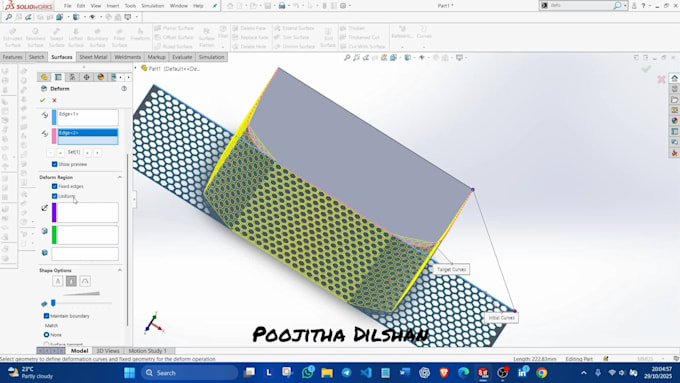
Task: Click the green-marked additional bodies selection box
Action: point(88,235)
